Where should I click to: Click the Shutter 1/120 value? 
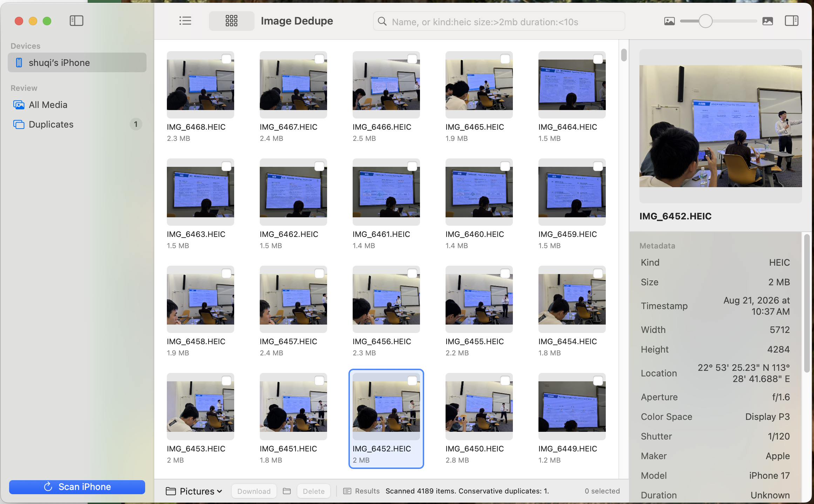(x=779, y=436)
